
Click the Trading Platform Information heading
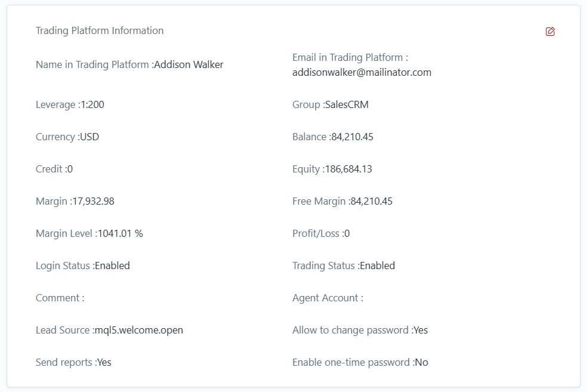tap(100, 30)
